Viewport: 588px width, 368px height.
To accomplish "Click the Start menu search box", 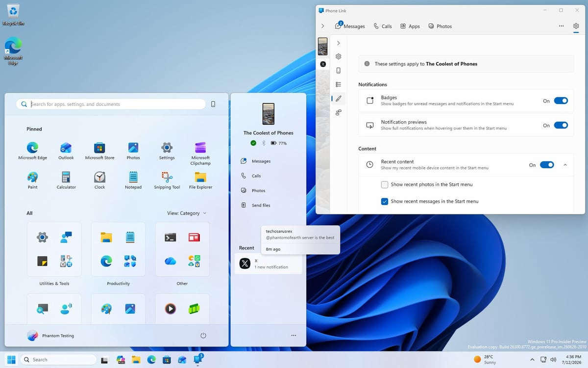I will pyautogui.click(x=111, y=104).
